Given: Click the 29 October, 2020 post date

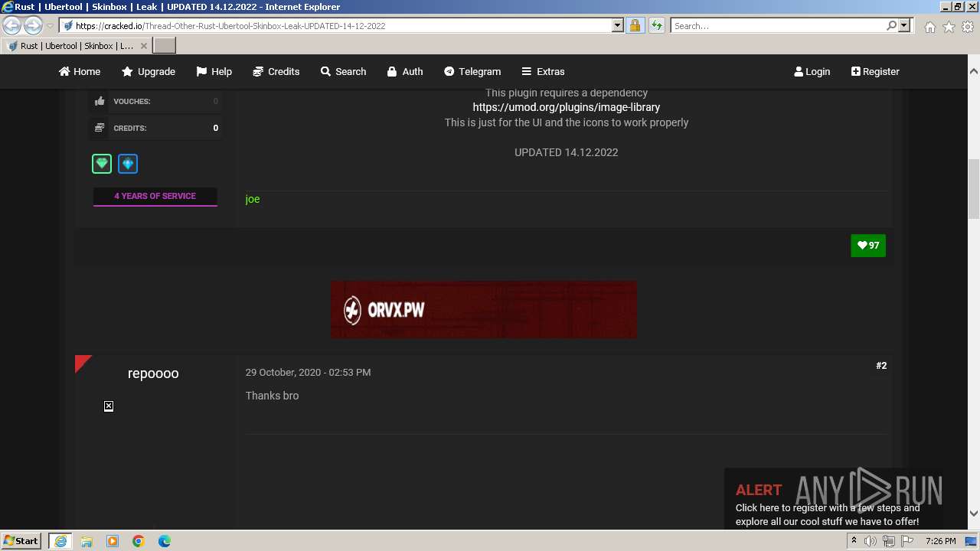Looking at the screenshot, I should 308,372.
